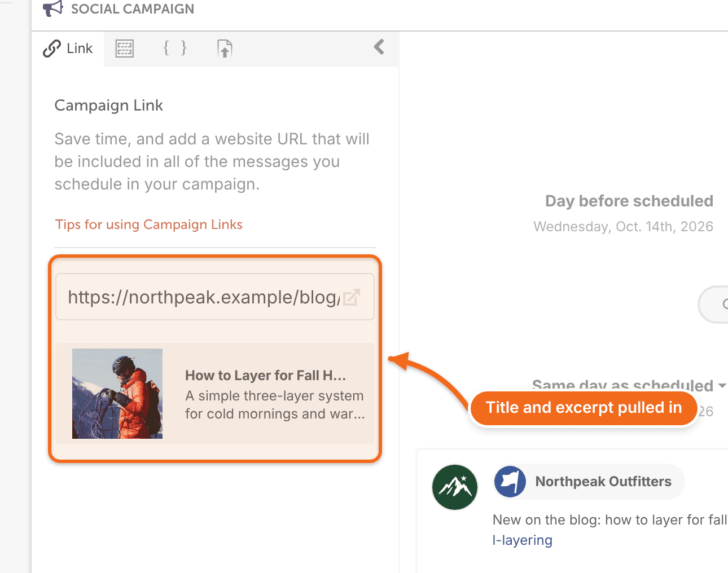Click the 'New on the blog' message text

tap(610, 520)
